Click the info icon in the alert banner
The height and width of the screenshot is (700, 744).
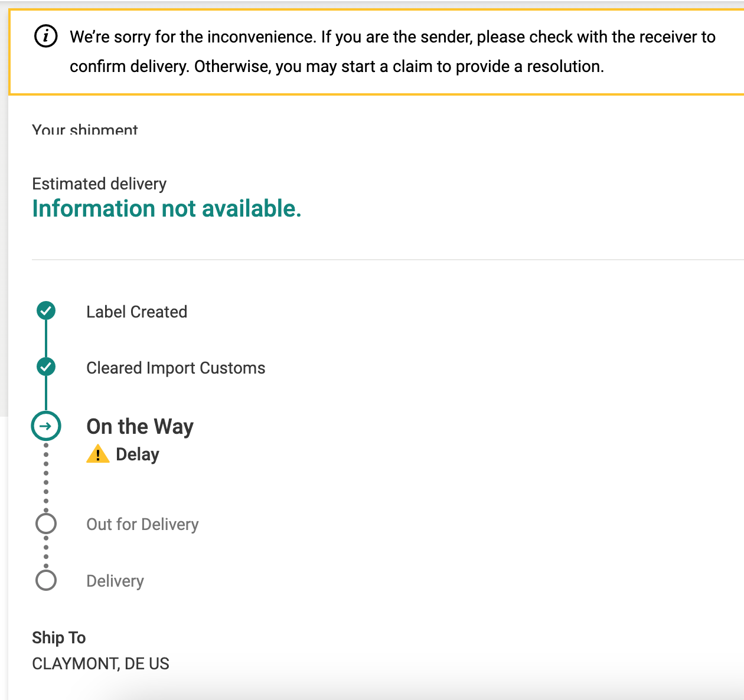point(46,37)
